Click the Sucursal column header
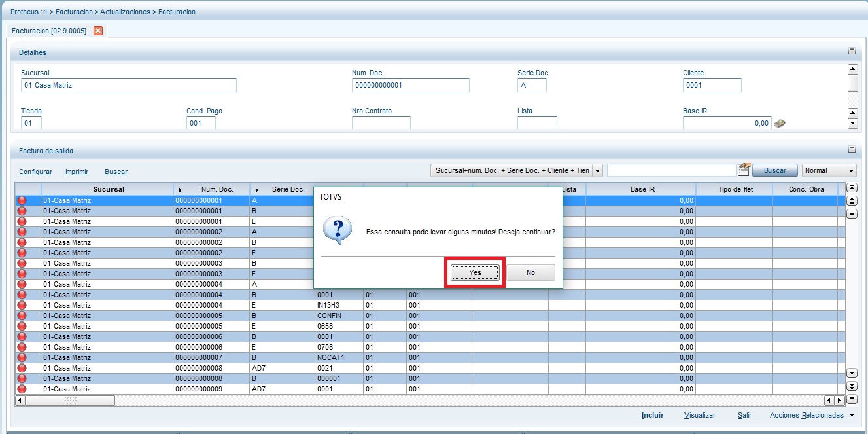This screenshot has height=434, width=868. coord(107,190)
